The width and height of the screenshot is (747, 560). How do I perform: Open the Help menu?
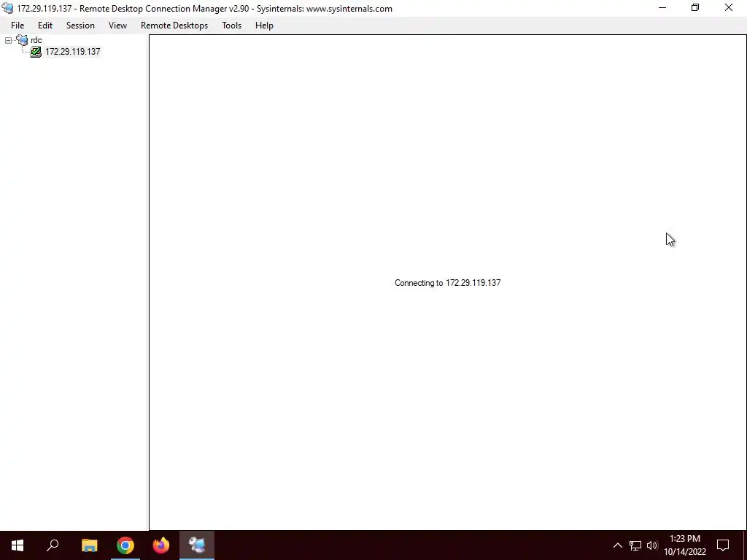point(264,26)
